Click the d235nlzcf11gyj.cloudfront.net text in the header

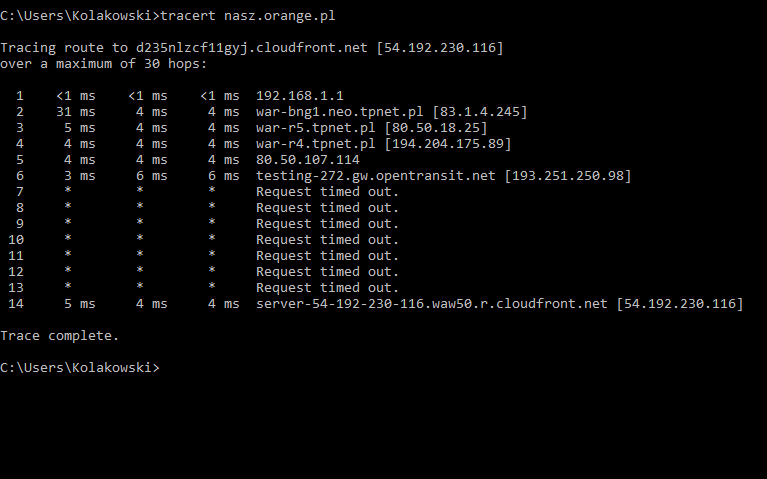click(251, 48)
